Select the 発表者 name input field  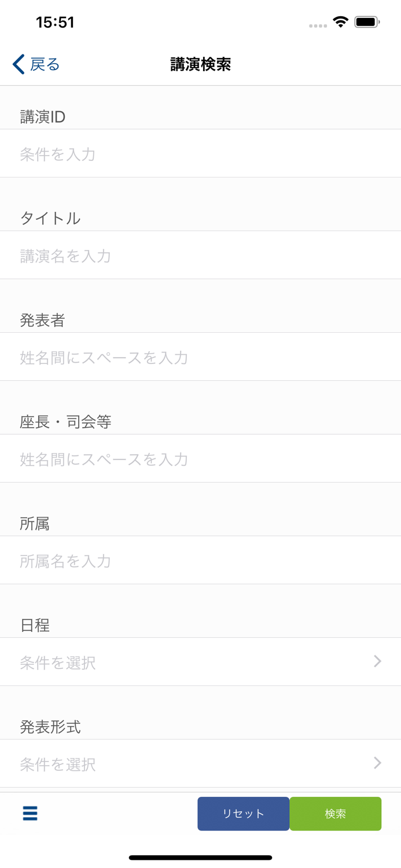coord(174,357)
